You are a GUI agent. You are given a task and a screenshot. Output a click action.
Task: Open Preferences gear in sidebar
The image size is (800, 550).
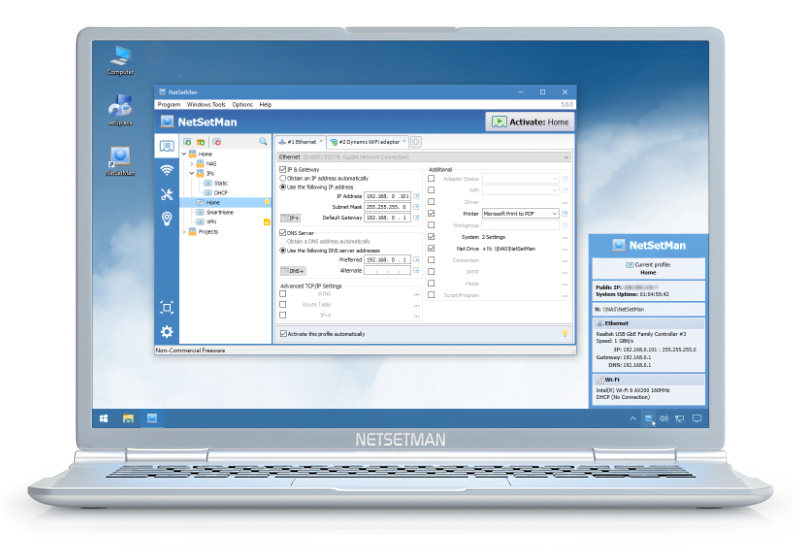pyautogui.click(x=166, y=332)
